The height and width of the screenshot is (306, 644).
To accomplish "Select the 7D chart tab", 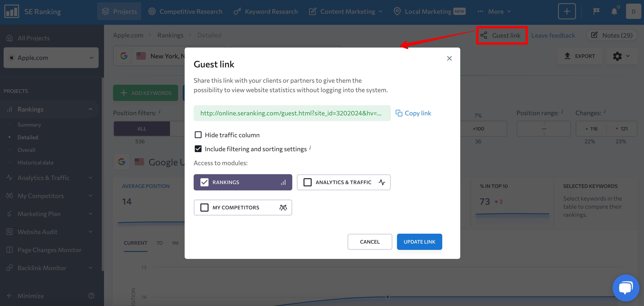I will point(159,243).
